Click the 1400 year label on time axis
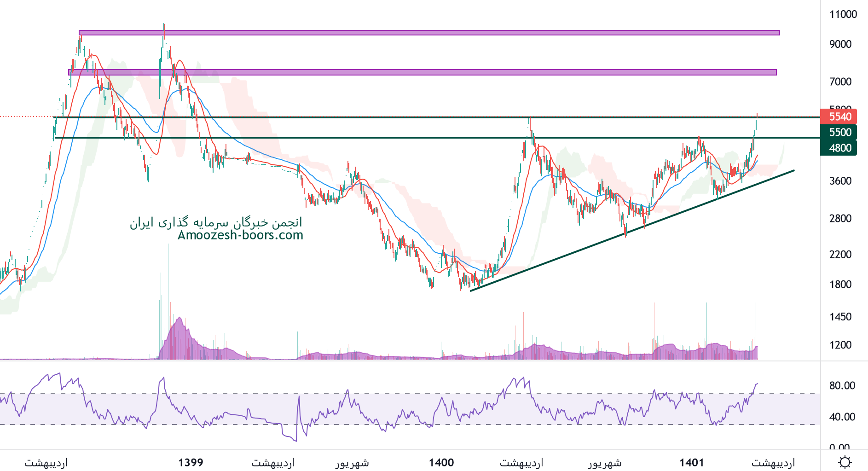The width and height of the screenshot is (868, 471). pos(441,462)
